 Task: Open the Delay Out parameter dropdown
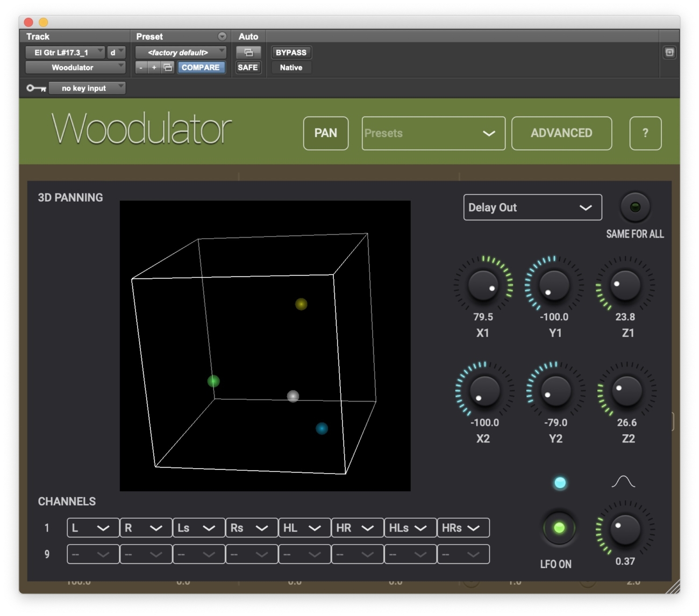[532, 207]
